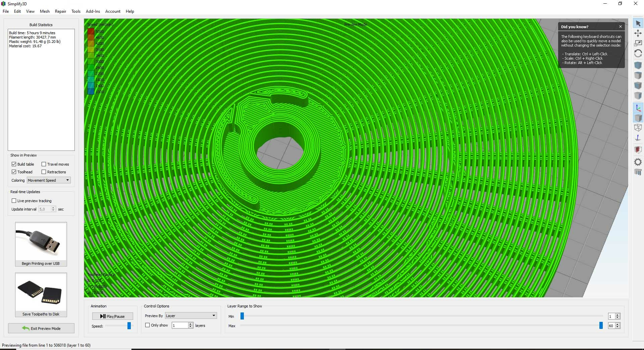Open the Repair menu
Viewport: 644px width, 350px height.
tap(60, 11)
